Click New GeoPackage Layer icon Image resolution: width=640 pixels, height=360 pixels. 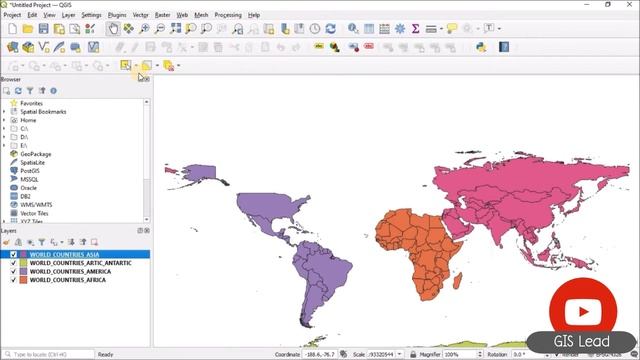28,47
